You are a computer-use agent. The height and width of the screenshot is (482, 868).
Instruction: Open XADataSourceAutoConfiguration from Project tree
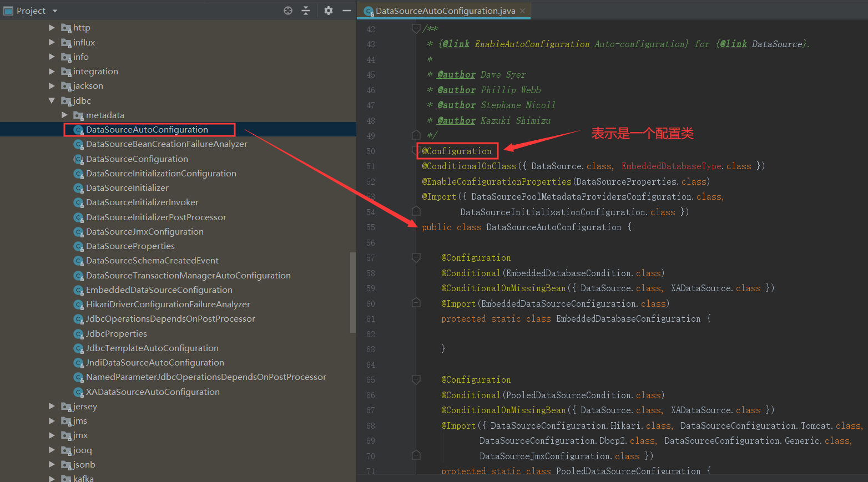click(153, 392)
